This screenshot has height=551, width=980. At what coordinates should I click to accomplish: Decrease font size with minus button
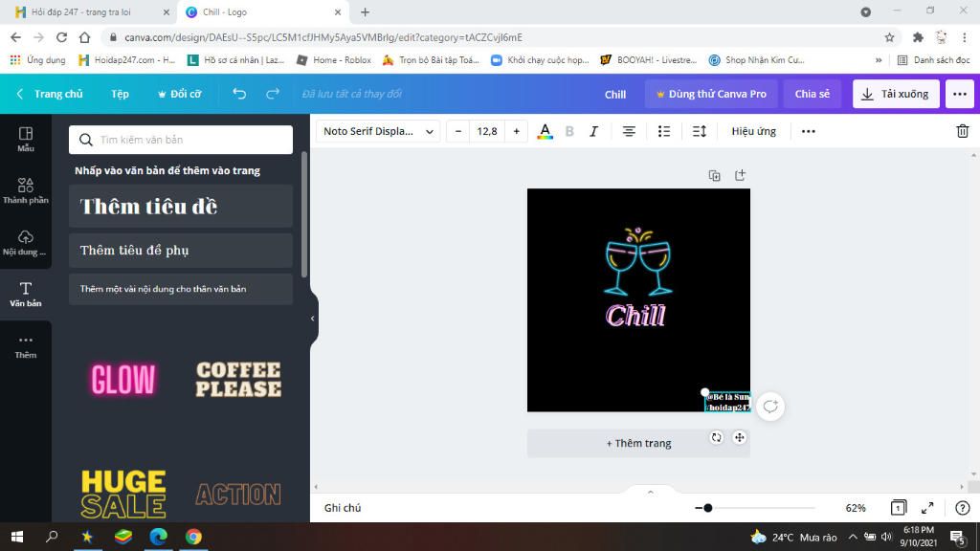coord(458,131)
